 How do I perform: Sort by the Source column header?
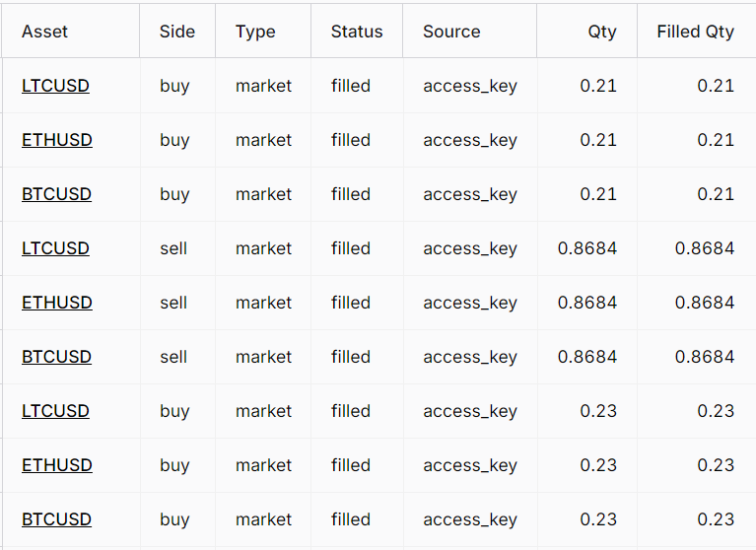(451, 32)
